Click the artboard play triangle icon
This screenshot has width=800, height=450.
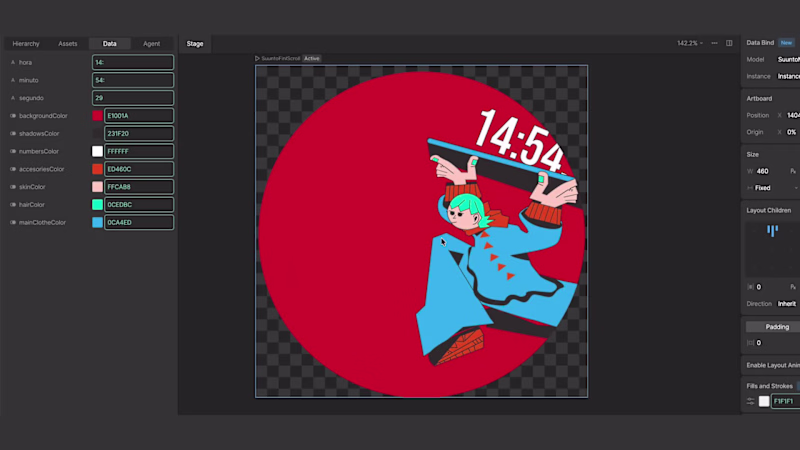coord(257,59)
